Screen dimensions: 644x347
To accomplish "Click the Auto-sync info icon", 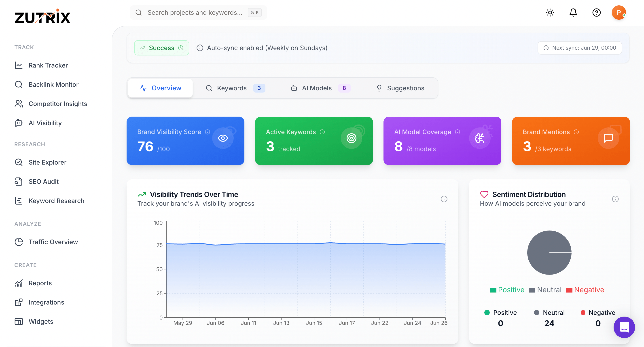I will pos(200,48).
